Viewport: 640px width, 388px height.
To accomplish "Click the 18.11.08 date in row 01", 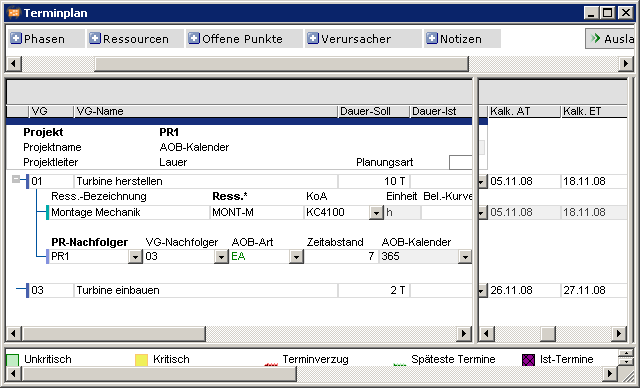I will click(x=594, y=182).
